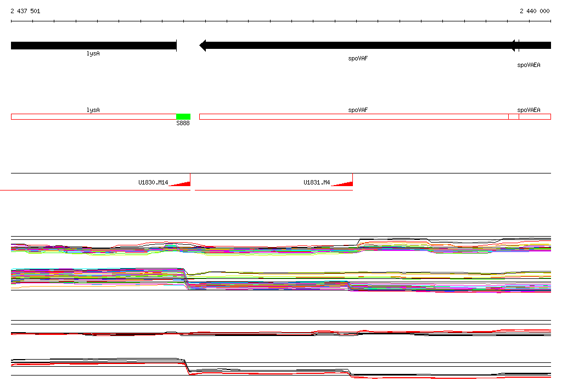Image resolution: width=562 pixels, height=392 pixels.
Task: Select the spoVAEA label above the red box
Action: coord(529,110)
